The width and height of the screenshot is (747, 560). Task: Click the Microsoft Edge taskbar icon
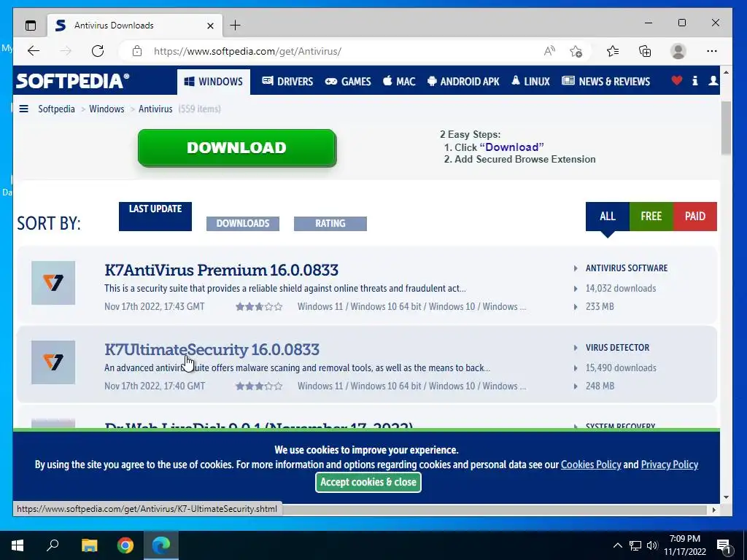tap(161, 545)
